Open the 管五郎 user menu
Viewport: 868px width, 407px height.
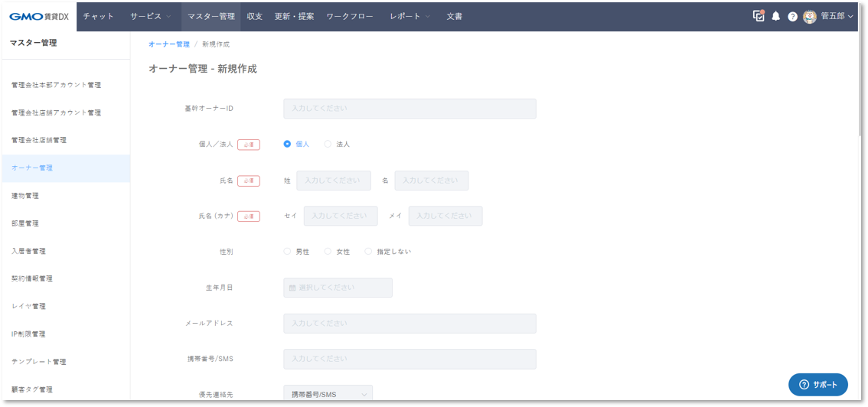(837, 16)
